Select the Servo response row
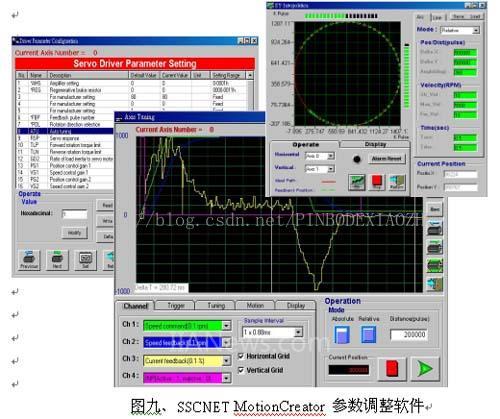The image size is (500, 419). pyautogui.click(x=65, y=138)
